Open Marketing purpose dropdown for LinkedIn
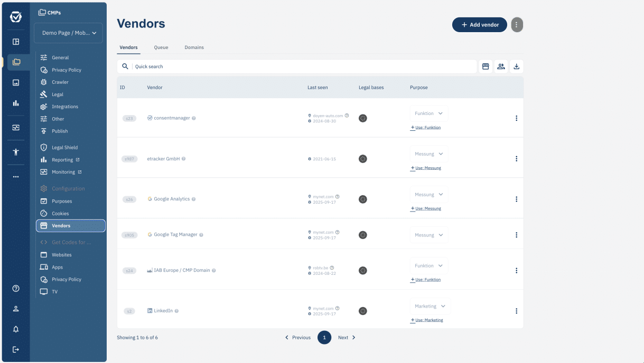The width and height of the screenshot is (644, 363). (x=430, y=307)
